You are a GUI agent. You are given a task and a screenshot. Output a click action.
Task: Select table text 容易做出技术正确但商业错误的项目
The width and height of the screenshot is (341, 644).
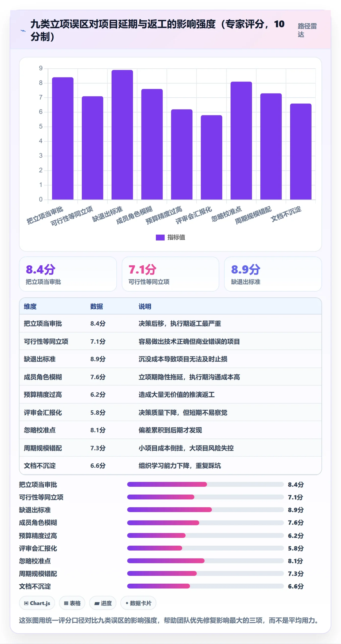coord(189,341)
